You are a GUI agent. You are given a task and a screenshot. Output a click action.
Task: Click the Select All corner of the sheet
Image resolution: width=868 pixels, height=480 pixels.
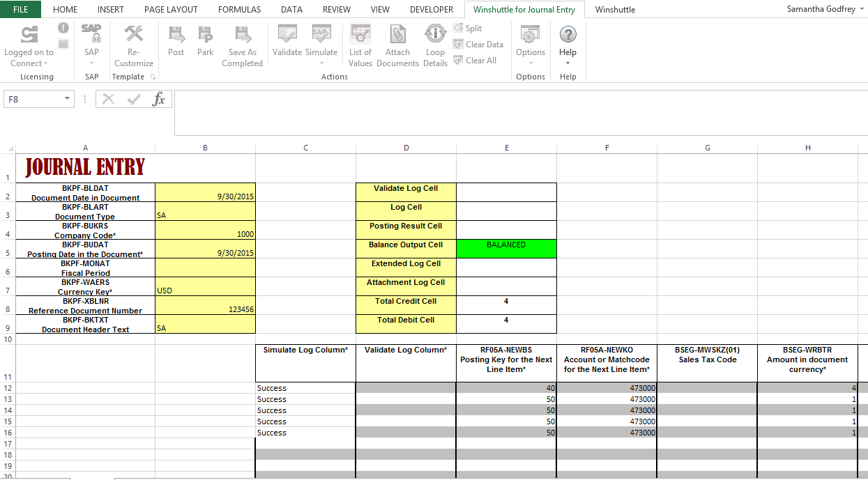[10, 148]
